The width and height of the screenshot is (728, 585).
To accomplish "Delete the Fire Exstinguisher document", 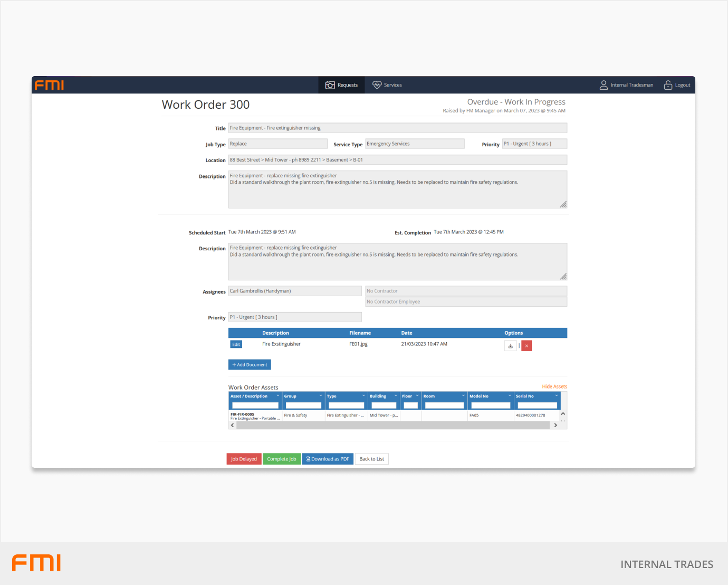I will tap(526, 346).
